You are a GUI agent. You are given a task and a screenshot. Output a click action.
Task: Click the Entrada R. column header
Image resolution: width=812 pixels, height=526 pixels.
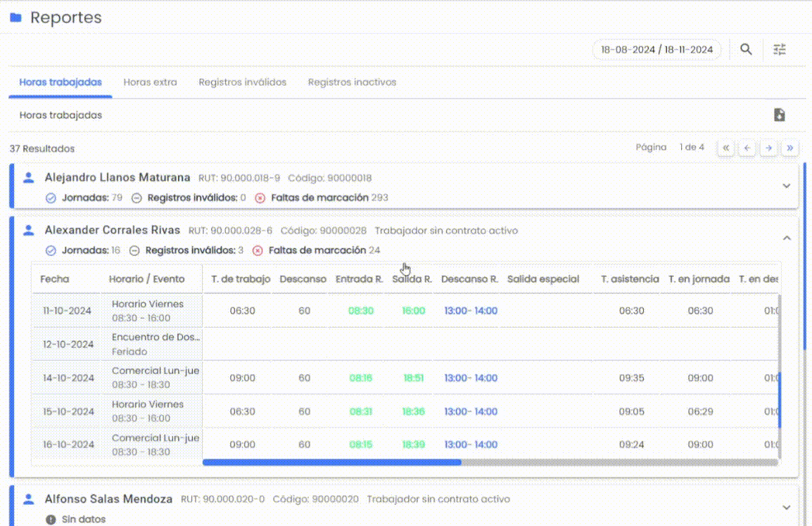[x=360, y=279]
